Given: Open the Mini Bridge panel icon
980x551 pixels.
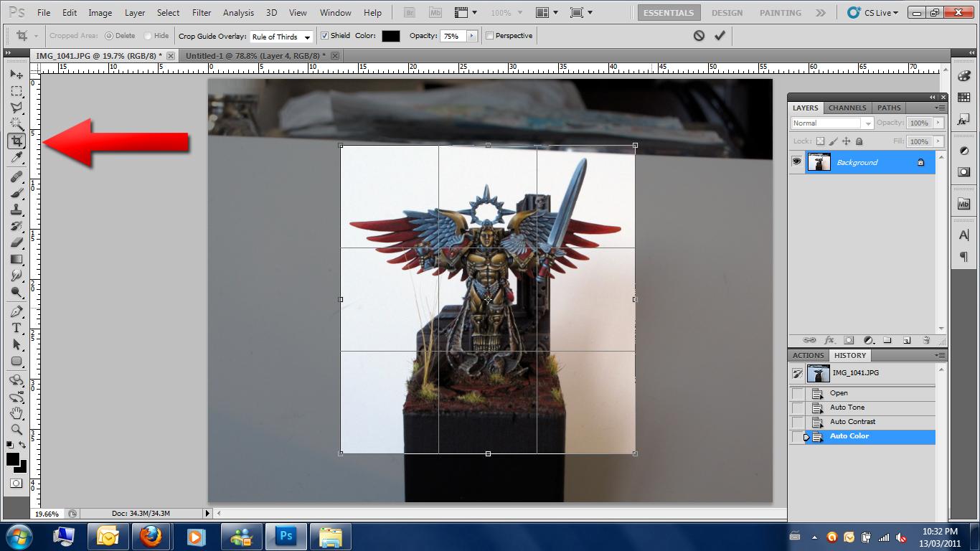Looking at the screenshot, I should 963,204.
